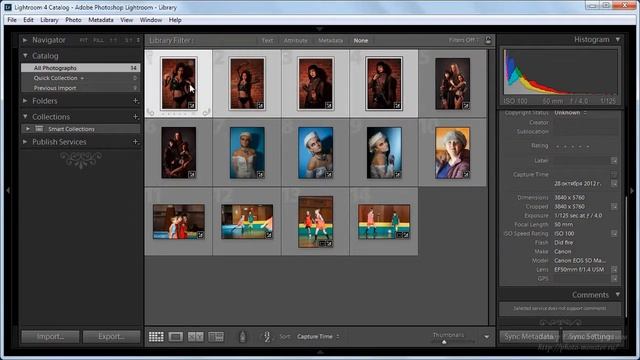The width and height of the screenshot is (640, 360).
Task: Collapse the Histogram panel
Action: [x=618, y=40]
